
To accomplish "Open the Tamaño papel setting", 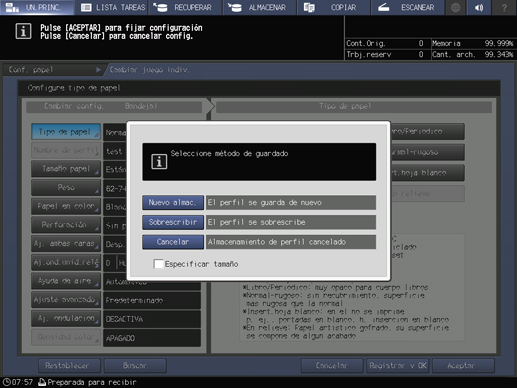I will [x=66, y=169].
